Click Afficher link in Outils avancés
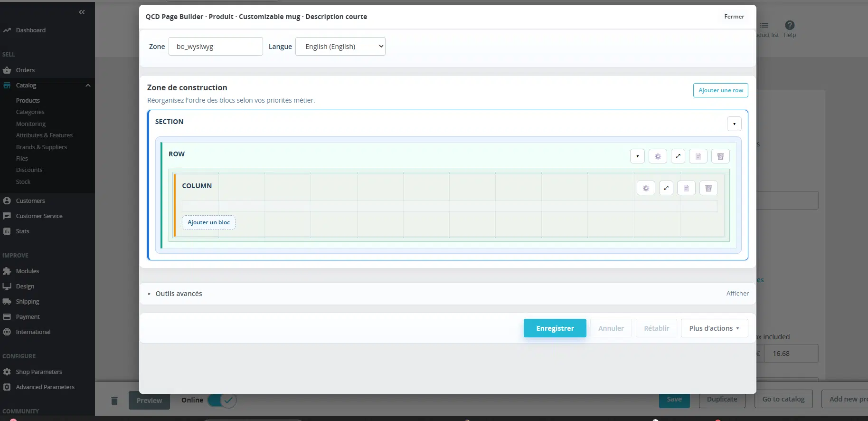 pyautogui.click(x=737, y=294)
